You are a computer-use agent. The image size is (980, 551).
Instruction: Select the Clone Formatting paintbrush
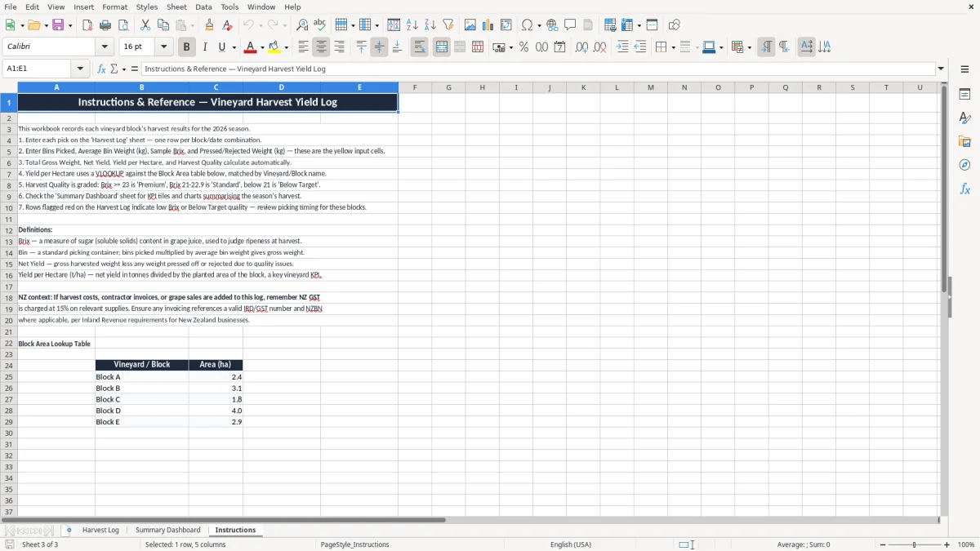click(210, 25)
